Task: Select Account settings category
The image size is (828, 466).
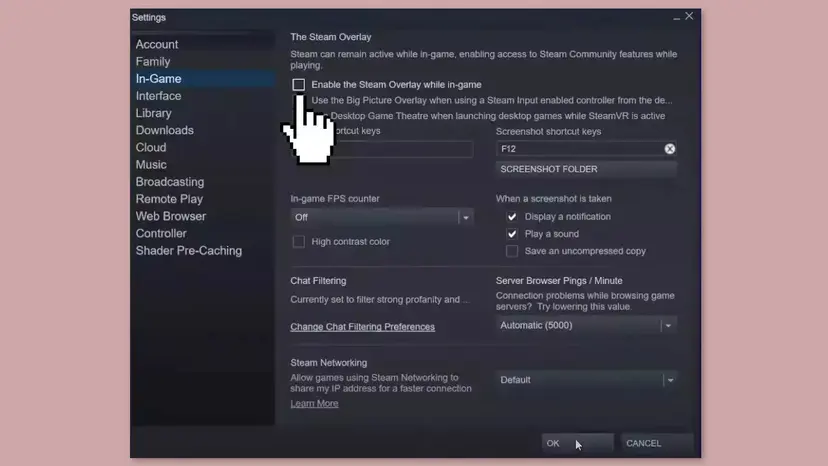Action: 157,44
